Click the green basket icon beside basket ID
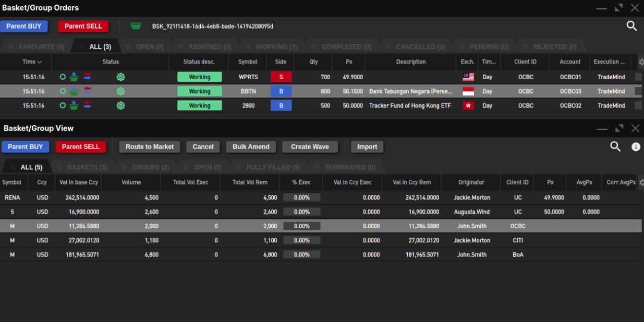 (136, 26)
